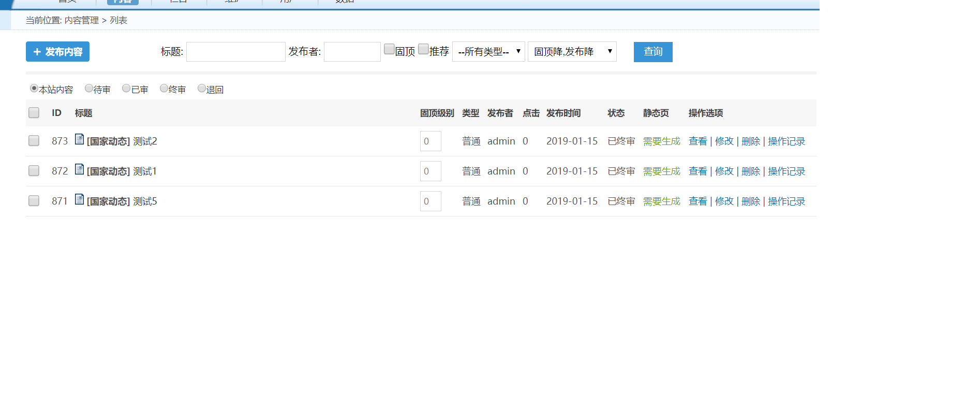Enable the 固顶 filter checkbox
Screen dimensions: 980x420
(389, 49)
